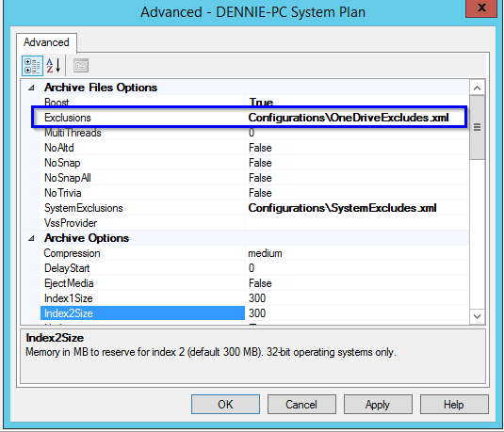Select the NoSnap property
504x432 pixels.
pos(62,163)
